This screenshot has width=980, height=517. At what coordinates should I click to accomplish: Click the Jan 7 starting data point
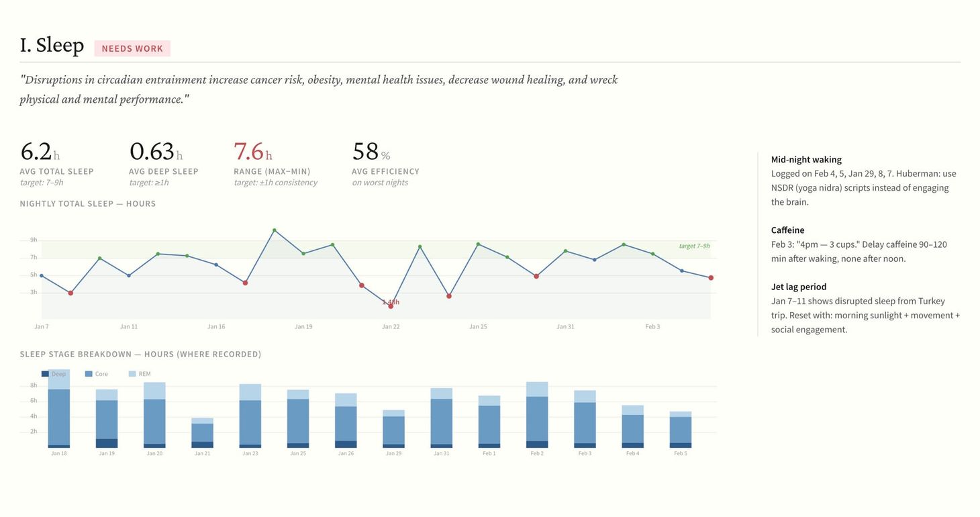coord(42,275)
